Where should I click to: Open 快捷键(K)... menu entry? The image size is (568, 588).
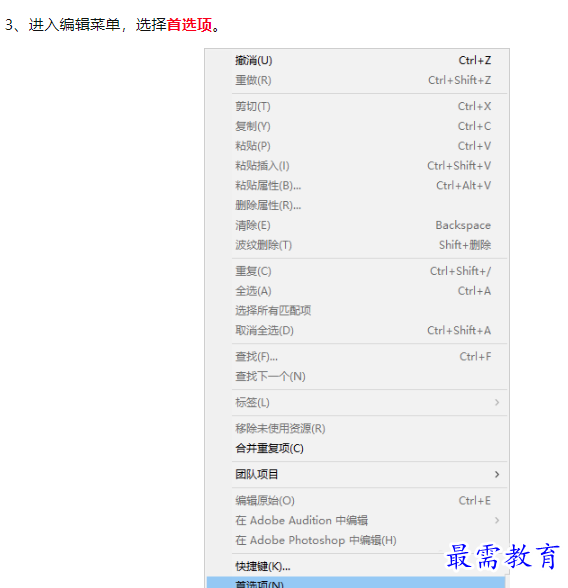click(356, 567)
